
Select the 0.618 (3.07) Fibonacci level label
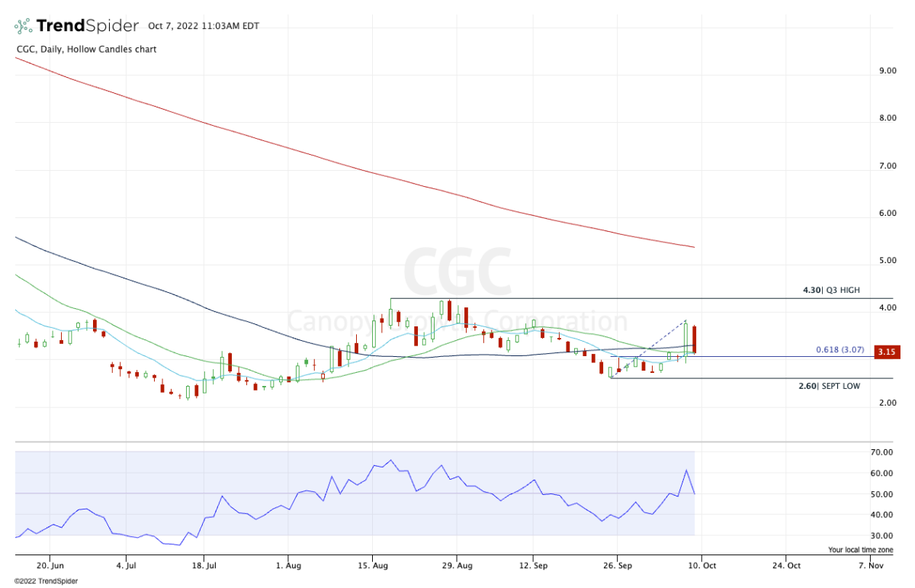[838, 349]
